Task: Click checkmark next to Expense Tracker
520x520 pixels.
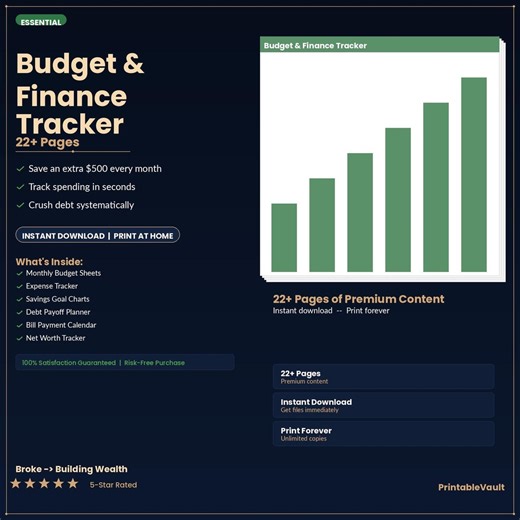Action: click(x=20, y=286)
